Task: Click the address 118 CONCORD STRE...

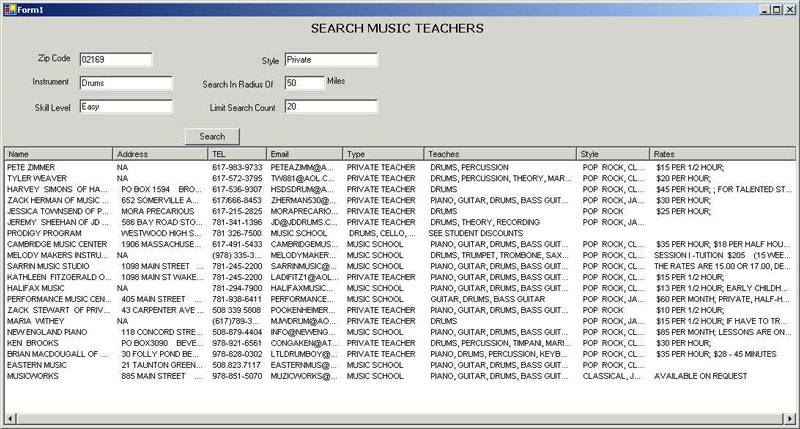Action: [x=162, y=332]
